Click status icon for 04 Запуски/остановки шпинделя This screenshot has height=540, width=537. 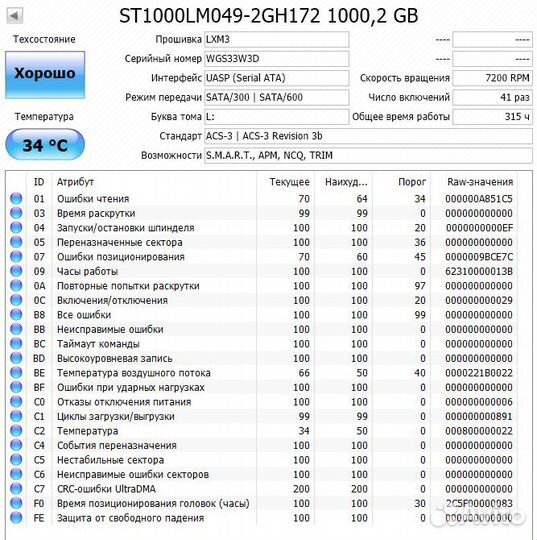pyautogui.click(x=16, y=227)
